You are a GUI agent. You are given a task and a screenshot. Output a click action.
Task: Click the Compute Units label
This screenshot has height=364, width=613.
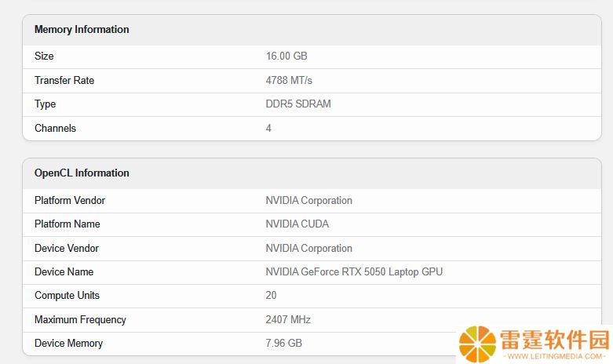click(67, 295)
